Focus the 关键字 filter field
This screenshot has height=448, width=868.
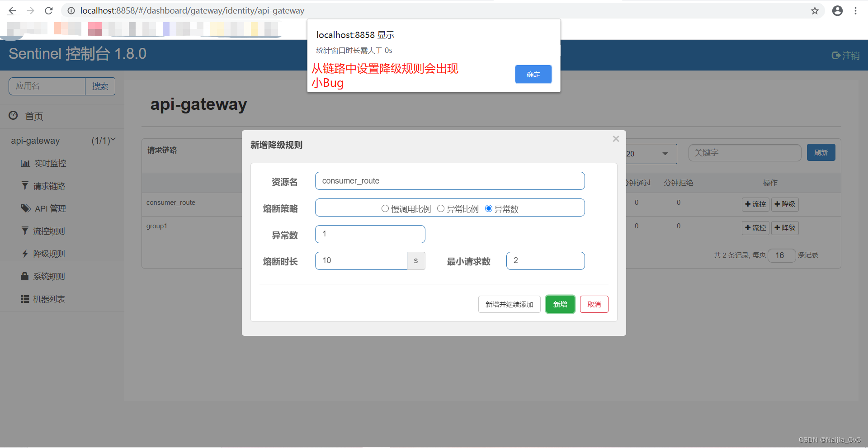(x=745, y=153)
